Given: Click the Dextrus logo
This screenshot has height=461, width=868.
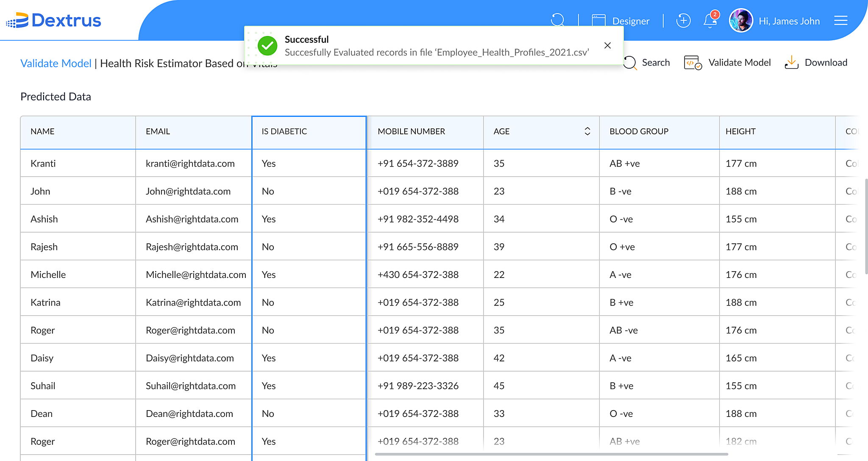Looking at the screenshot, I should pos(53,20).
